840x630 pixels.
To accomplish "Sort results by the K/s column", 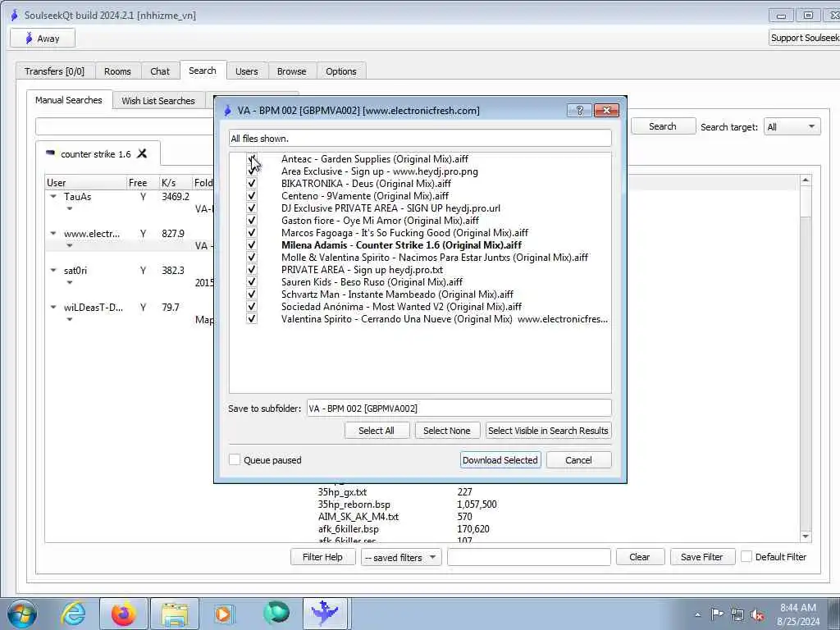I will click(175, 183).
